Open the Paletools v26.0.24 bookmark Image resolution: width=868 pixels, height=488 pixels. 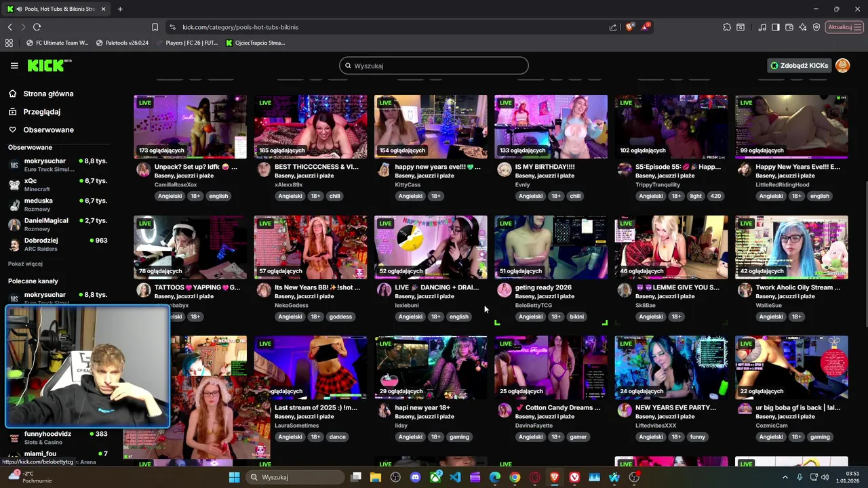(x=122, y=43)
